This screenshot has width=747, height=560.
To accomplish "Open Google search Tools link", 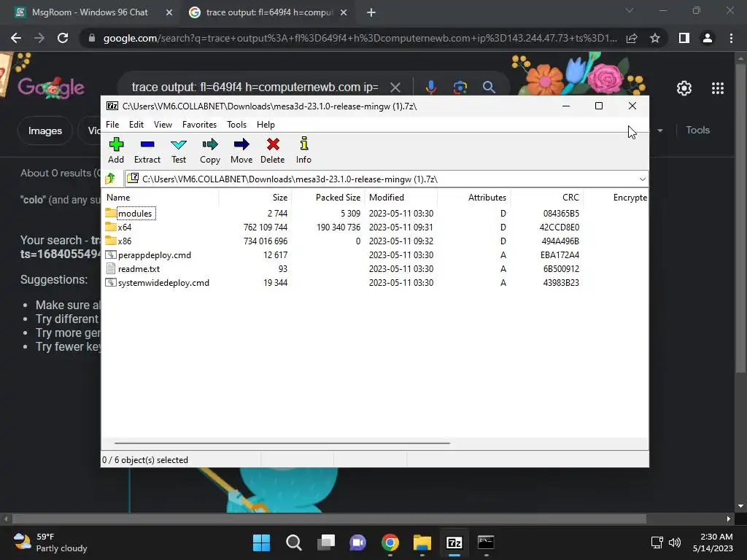I will 697,130.
